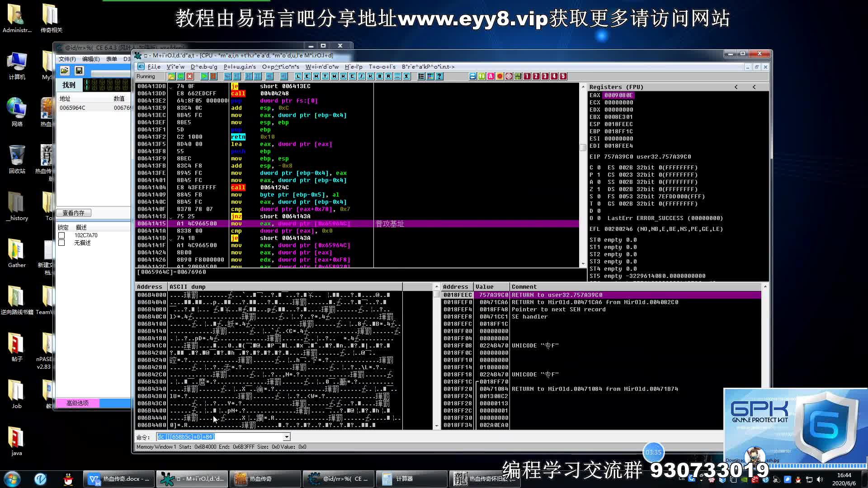
Task: Toggle checkbox for 无描述 entry
Action: 62,243
